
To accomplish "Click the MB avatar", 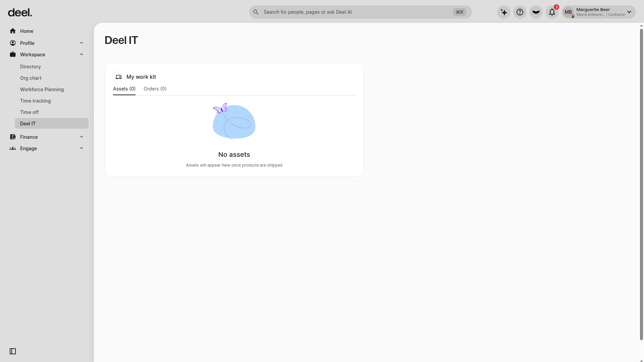I will click(x=568, y=12).
